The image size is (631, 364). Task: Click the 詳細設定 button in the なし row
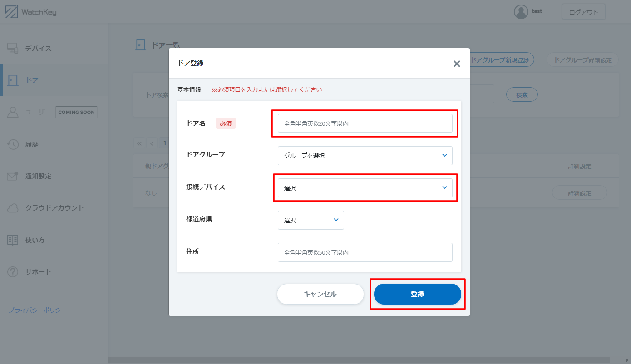580,193
